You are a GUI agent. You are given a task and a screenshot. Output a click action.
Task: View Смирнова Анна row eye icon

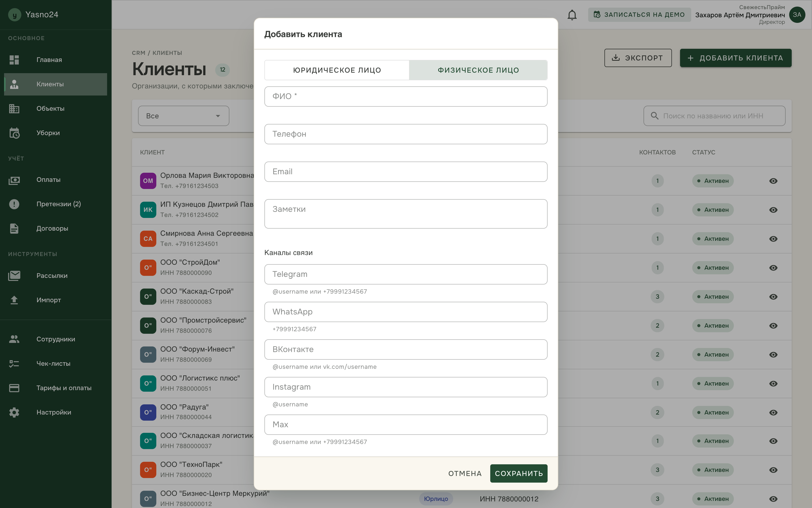[x=773, y=239]
